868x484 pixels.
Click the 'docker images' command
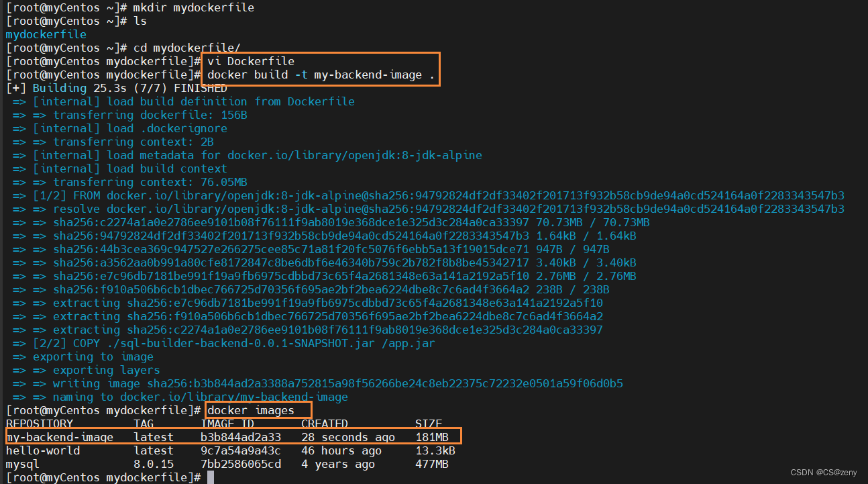pos(251,410)
